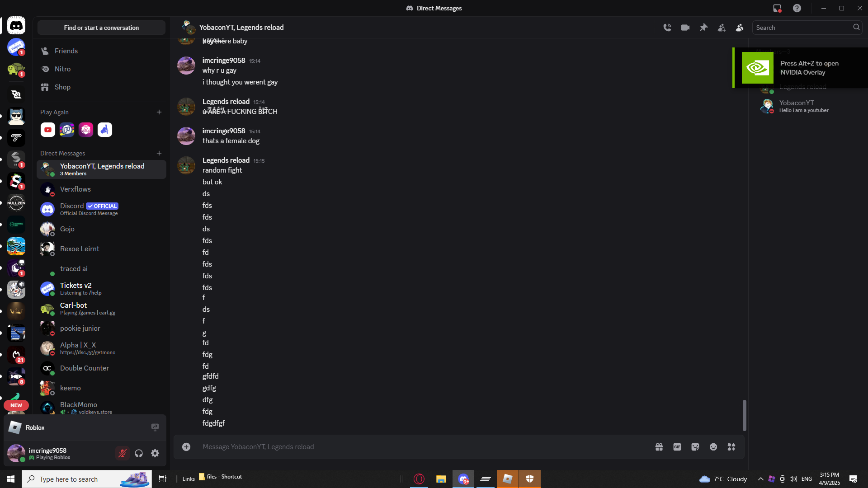Send a gift with Nitro
The width and height of the screenshot is (868, 488).
tap(659, 447)
